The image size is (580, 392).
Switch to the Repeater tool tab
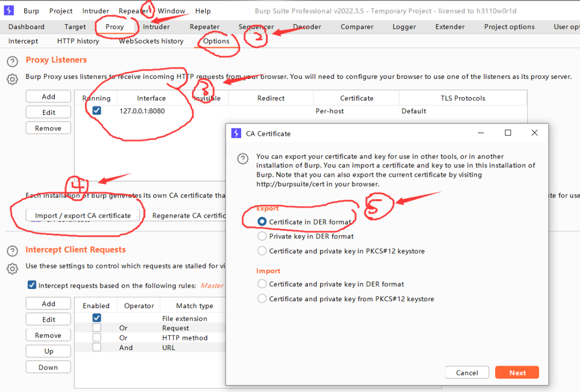tap(205, 27)
